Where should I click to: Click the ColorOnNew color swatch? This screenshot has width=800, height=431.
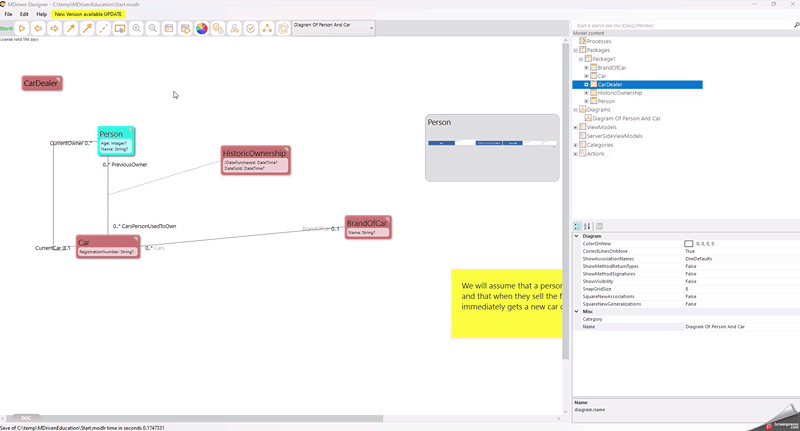689,244
